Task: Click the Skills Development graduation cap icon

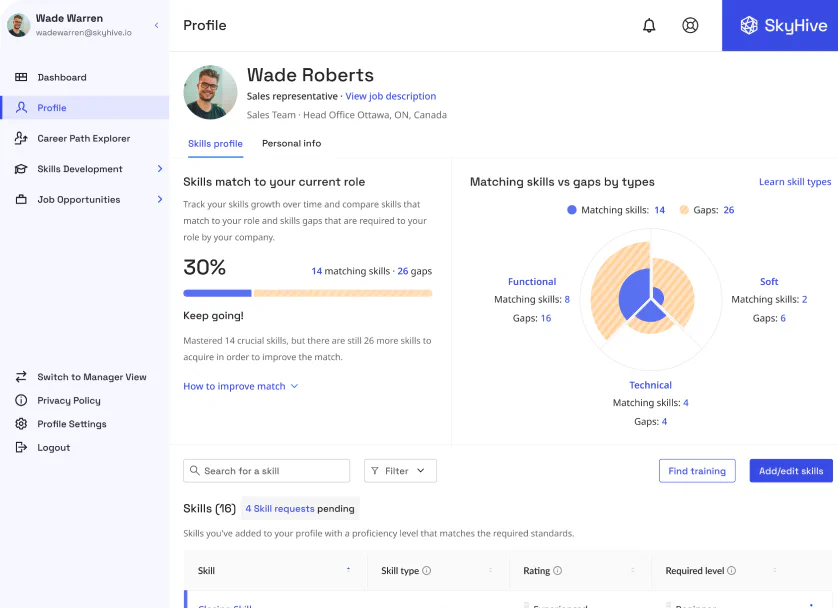Action: (x=21, y=169)
